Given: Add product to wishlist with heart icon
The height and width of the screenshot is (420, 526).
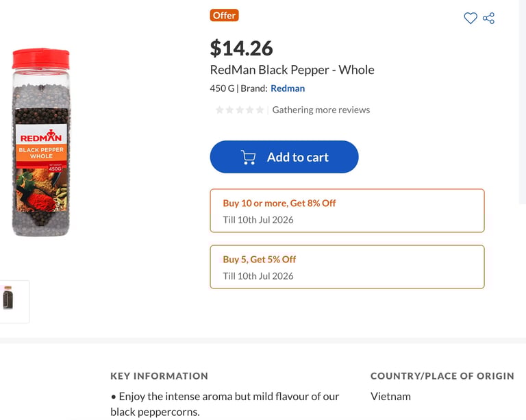Looking at the screenshot, I should click(471, 18).
